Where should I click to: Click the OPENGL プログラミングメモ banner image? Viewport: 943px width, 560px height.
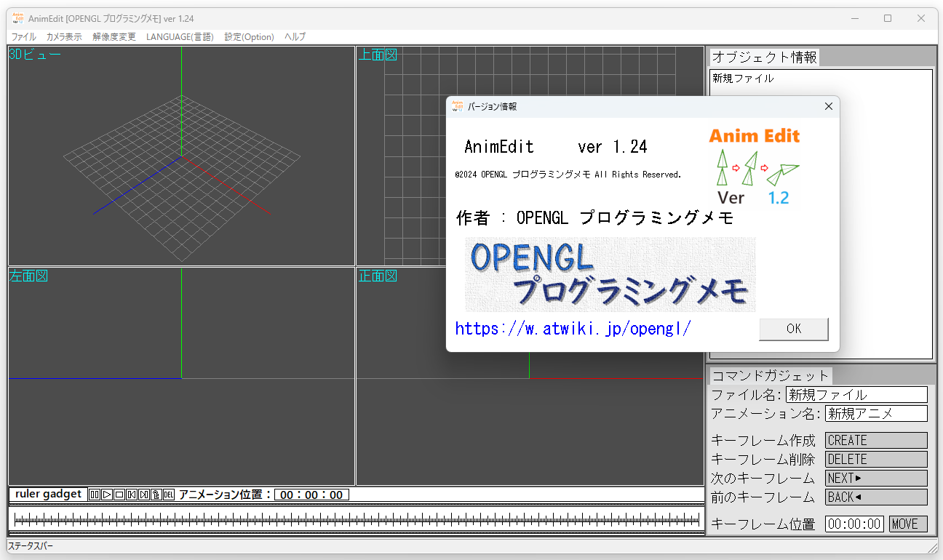(610, 274)
